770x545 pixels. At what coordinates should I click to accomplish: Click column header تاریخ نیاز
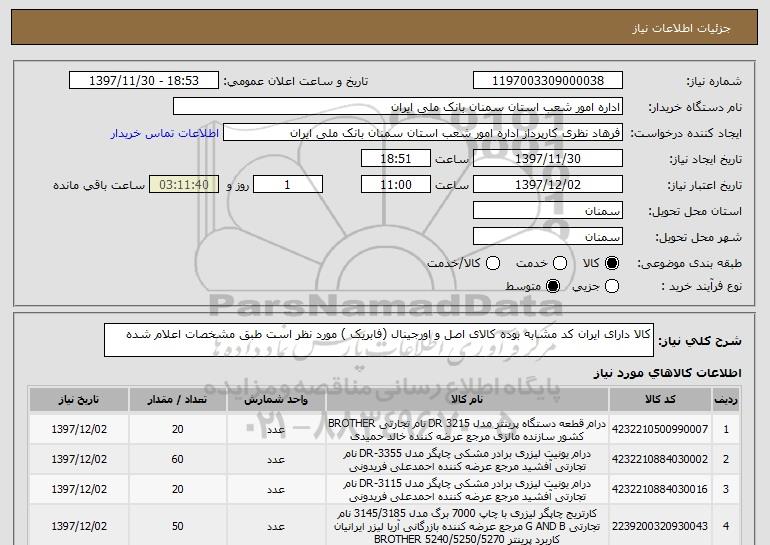click(x=79, y=400)
